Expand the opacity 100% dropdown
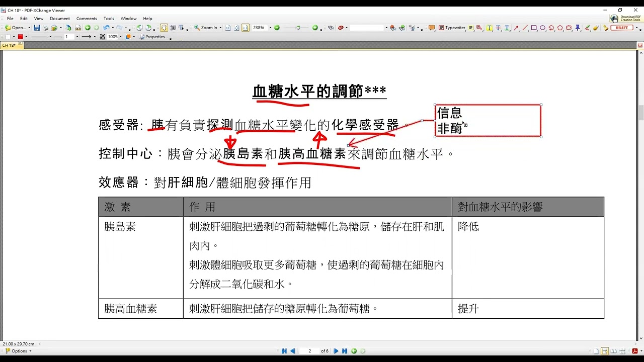Image resolution: width=644 pixels, height=362 pixels. (120, 37)
